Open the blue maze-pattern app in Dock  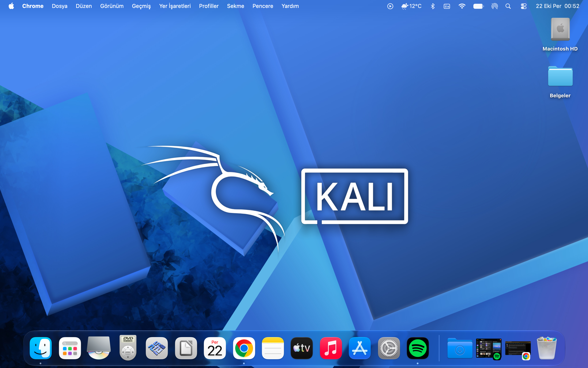[157, 348]
